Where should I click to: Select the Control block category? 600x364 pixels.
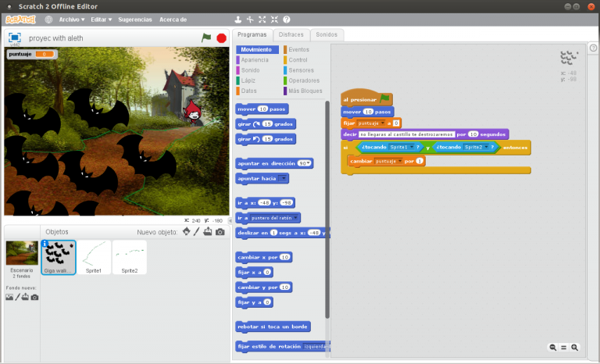296,59
